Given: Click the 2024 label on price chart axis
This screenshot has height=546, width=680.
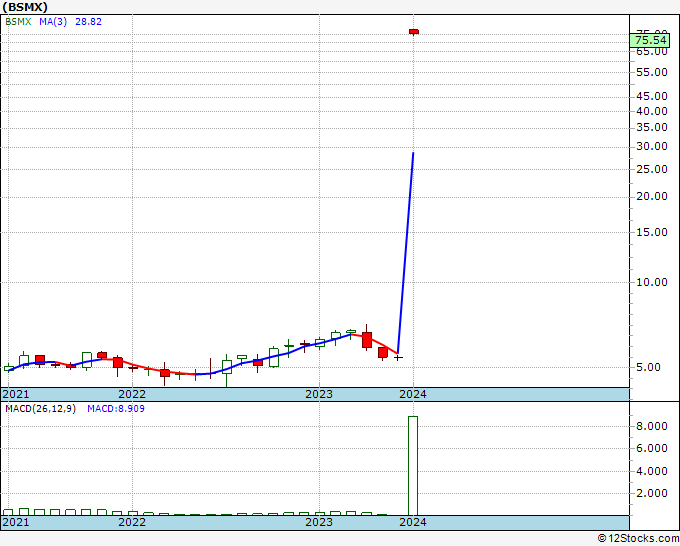Looking at the screenshot, I should point(412,394).
